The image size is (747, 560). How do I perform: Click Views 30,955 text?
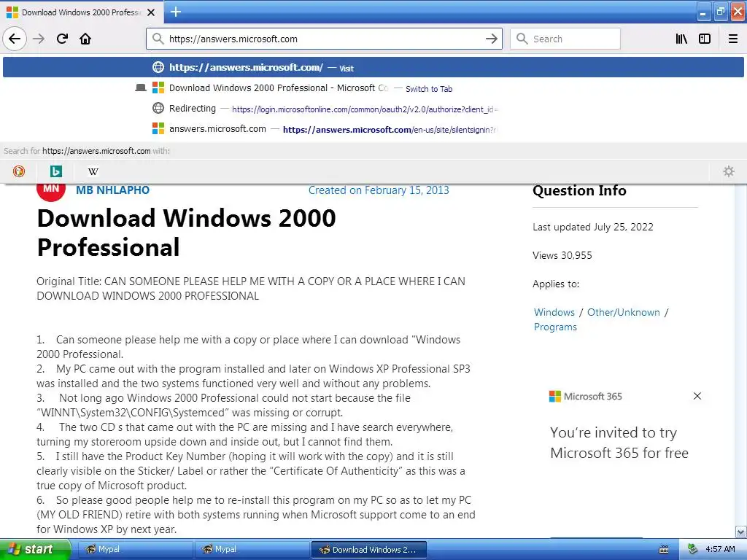tap(562, 255)
